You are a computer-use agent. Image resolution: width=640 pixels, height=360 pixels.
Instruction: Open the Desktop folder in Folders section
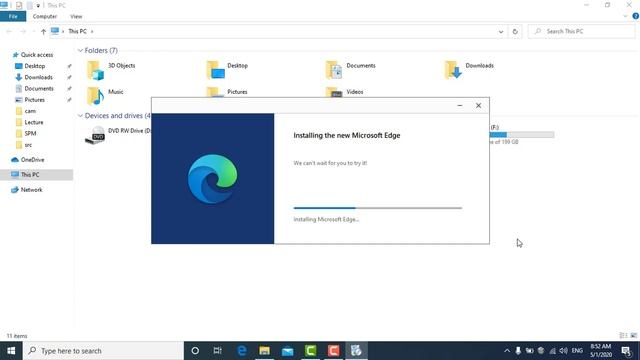pos(228,70)
